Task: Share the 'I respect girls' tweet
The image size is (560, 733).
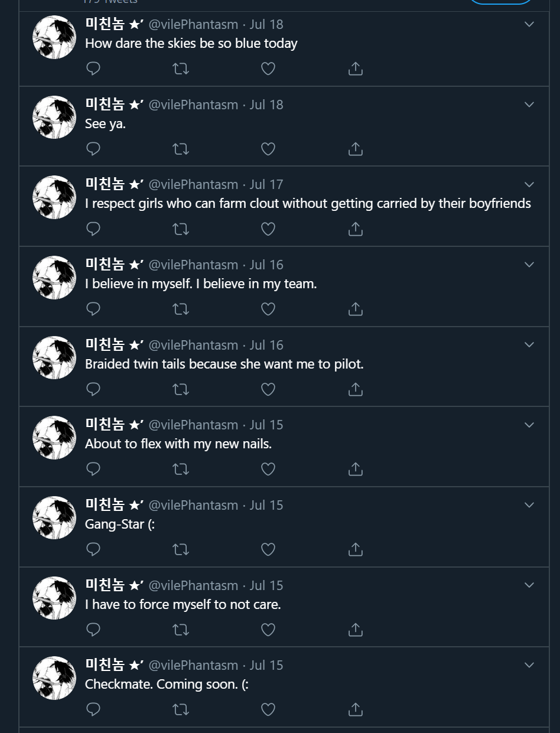Action: (x=355, y=229)
